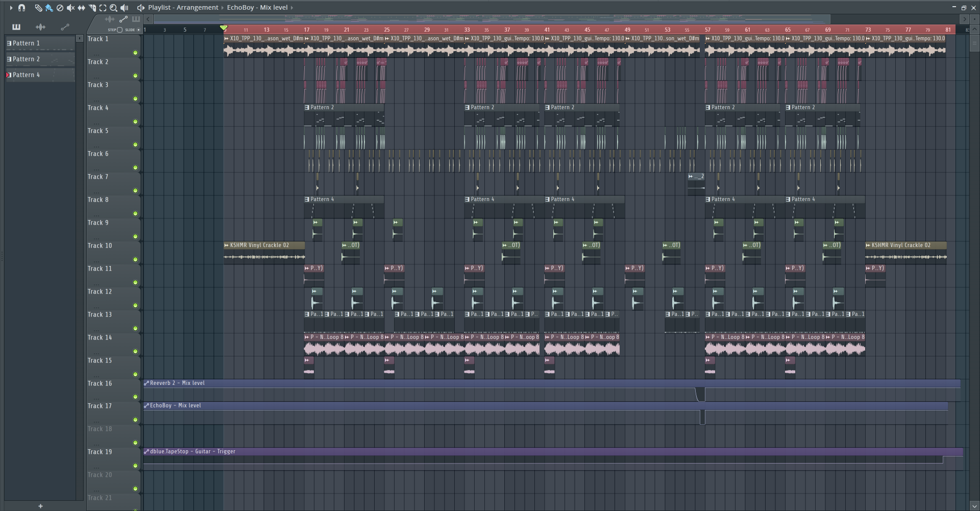The height and width of the screenshot is (511, 980).
Task: Click Track 19 header label
Action: pos(100,452)
